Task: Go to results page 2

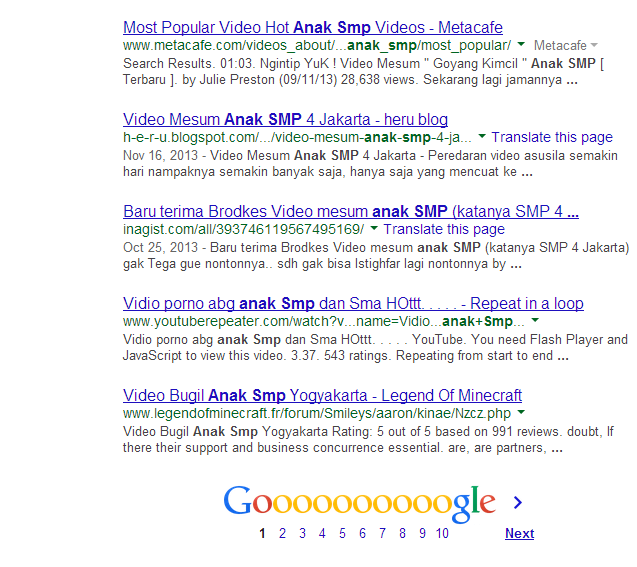Action: click(282, 533)
